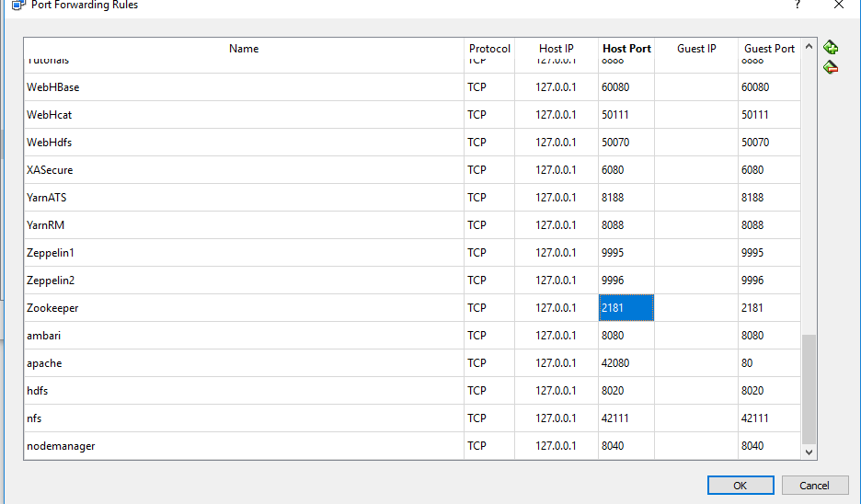This screenshot has width=861, height=504.
Task: Click the Port Forwarding Rules window icon
Action: click(18, 5)
